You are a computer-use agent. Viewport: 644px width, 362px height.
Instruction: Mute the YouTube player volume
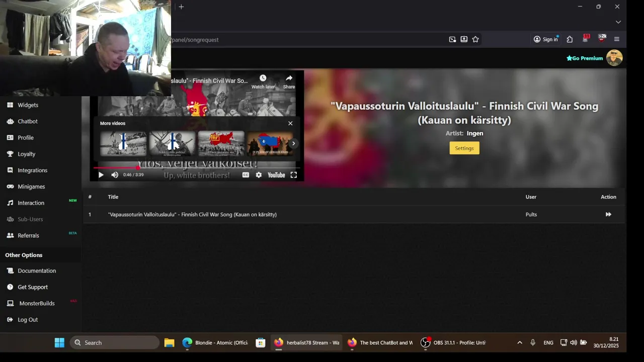115,175
